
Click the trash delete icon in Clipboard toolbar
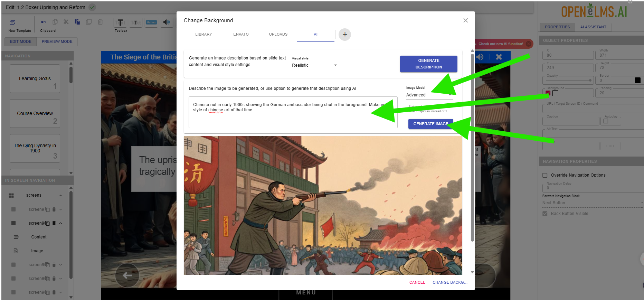click(100, 22)
